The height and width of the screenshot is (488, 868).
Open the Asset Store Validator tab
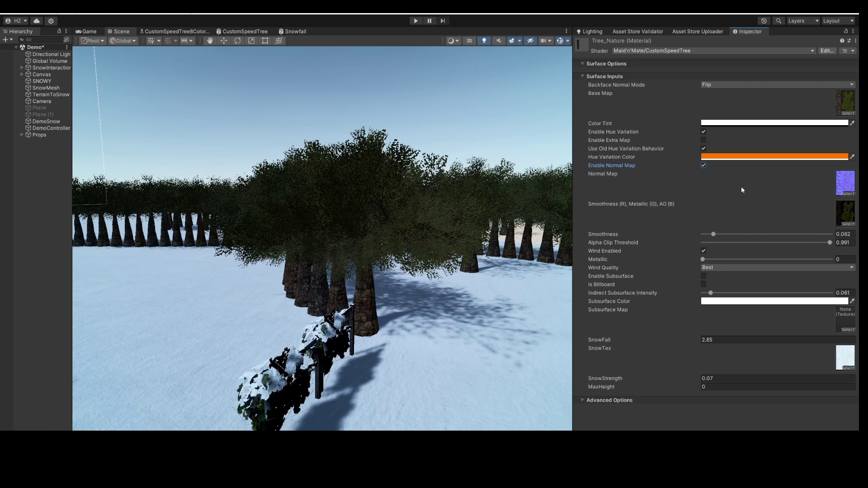point(637,31)
